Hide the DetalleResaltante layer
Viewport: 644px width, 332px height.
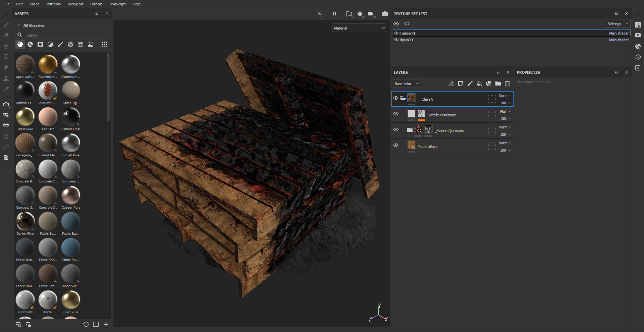click(x=396, y=114)
